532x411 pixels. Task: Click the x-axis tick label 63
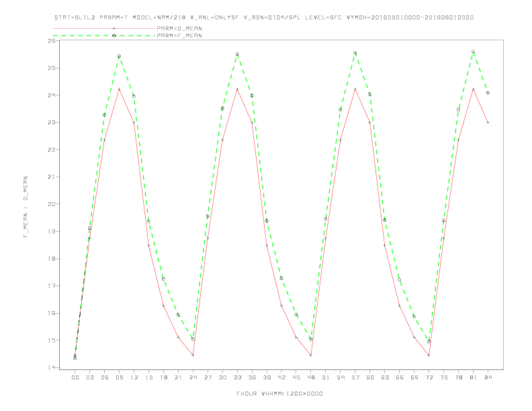pyautogui.click(x=385, y=377)
